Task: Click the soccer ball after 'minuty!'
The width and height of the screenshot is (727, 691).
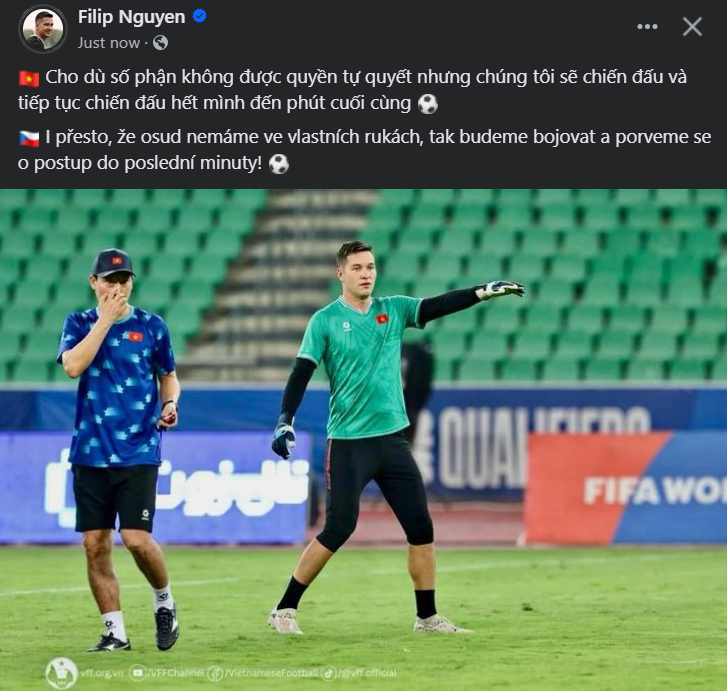Action: pyautogui.click(x=279, y=164)
